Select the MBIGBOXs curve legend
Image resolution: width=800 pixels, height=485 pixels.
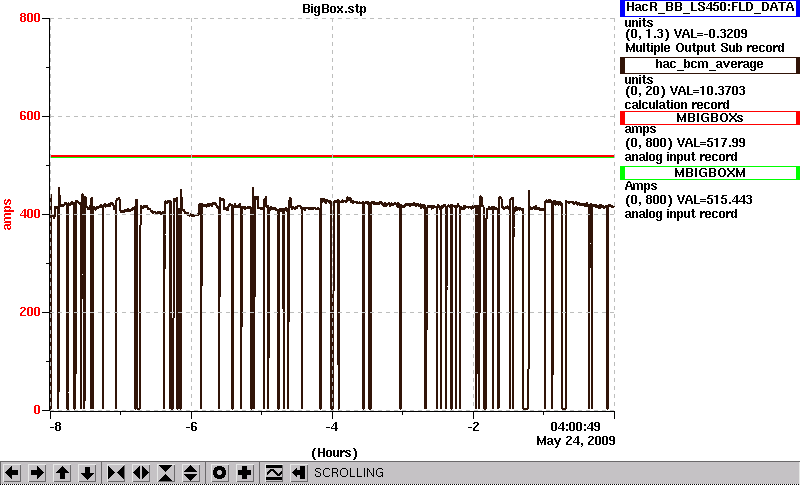tap(710, 118)
